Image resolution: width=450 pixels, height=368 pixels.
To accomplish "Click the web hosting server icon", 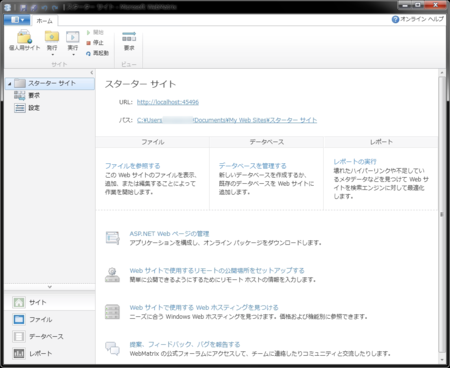I will (112, 312).
